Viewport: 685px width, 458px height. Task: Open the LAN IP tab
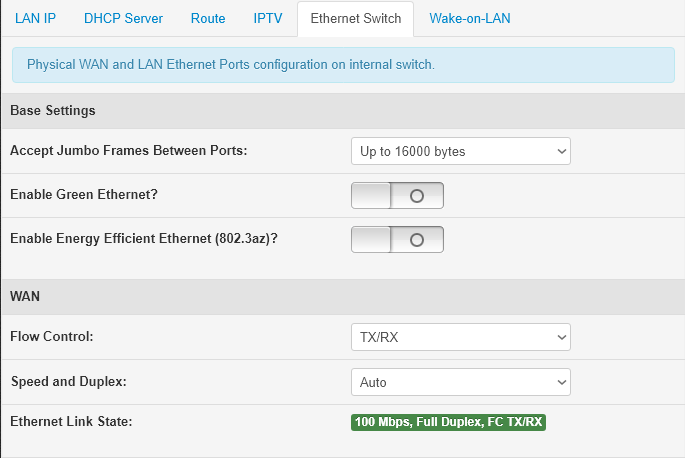pyautogui.click(x=34, y=19)
